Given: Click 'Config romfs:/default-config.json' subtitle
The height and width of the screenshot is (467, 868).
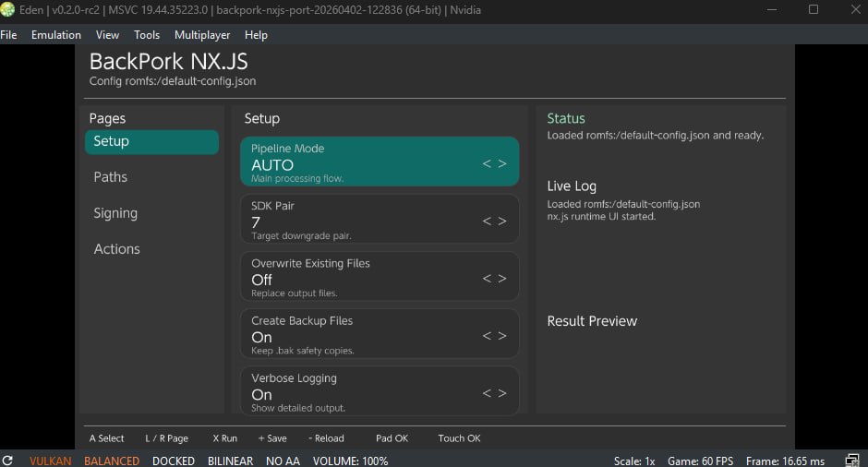Looking at the screenshot, I should pos(173,81).
